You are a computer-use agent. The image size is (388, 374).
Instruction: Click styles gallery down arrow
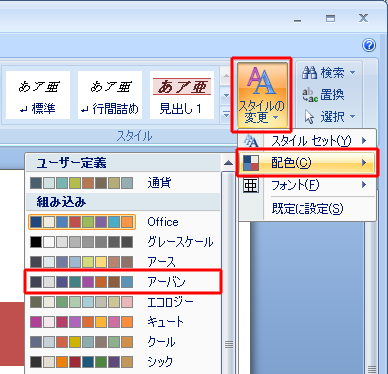[x=226, y=96]
